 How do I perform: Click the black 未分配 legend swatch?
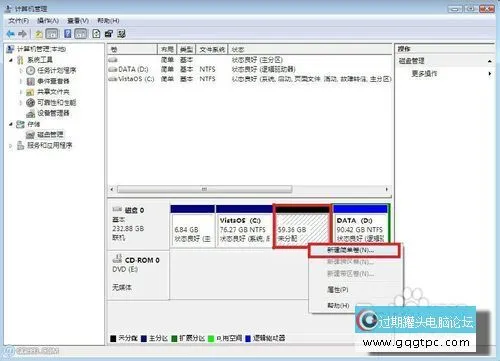[113, 339]
